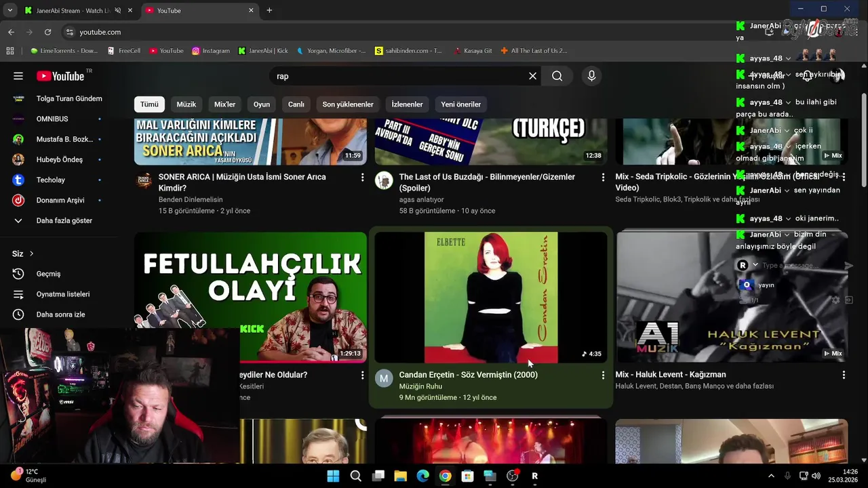Viewport: 868px width, 488px height.
Task: Click the FETULLAHÇILIK OLAYI video thumbnail
Action: 250,298
